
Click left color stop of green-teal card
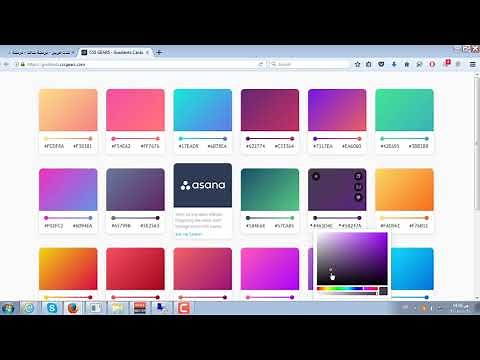[382, 138]
